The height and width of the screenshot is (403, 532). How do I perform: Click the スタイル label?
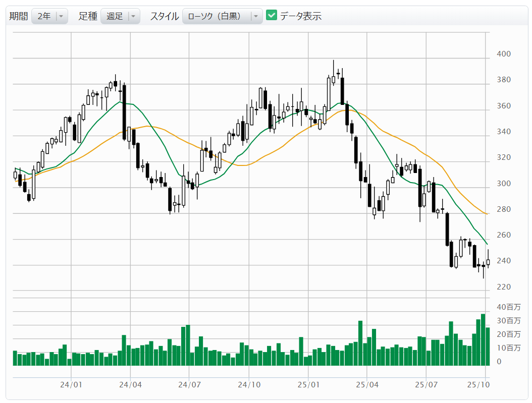click(164, 16)
